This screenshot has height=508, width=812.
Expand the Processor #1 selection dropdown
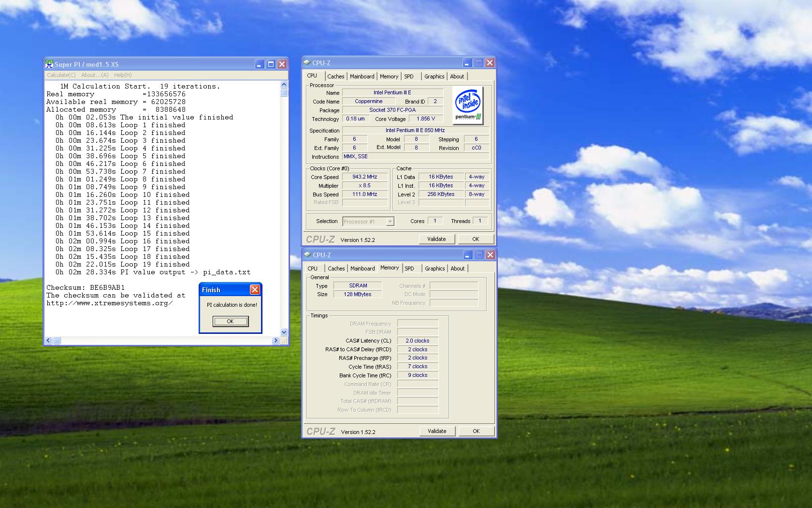[390, 222]
